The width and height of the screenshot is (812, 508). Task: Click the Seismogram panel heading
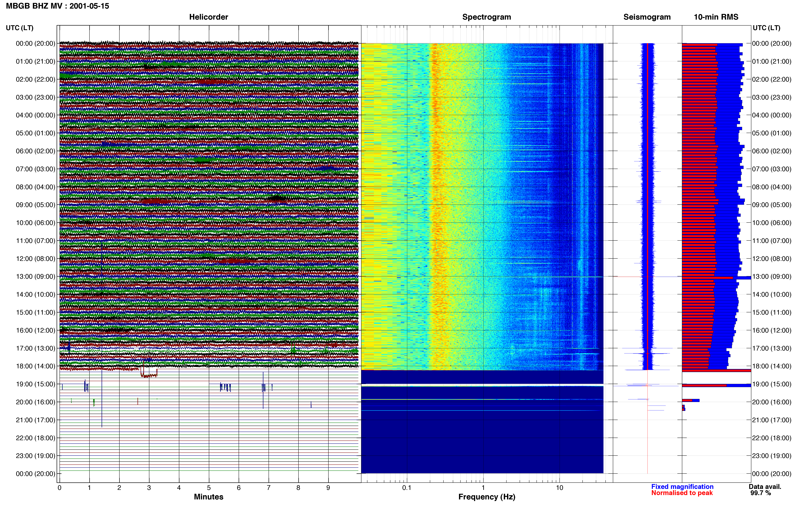pos(647,17)
